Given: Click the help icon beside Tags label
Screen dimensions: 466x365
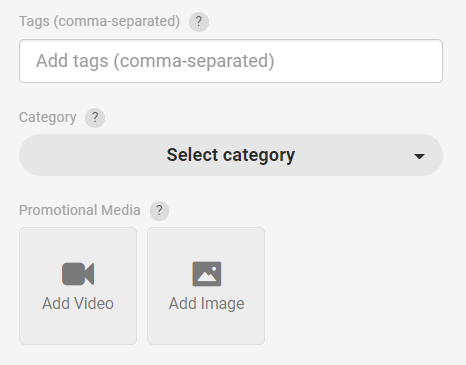Looking at the screenshot, I should point(199,22).
